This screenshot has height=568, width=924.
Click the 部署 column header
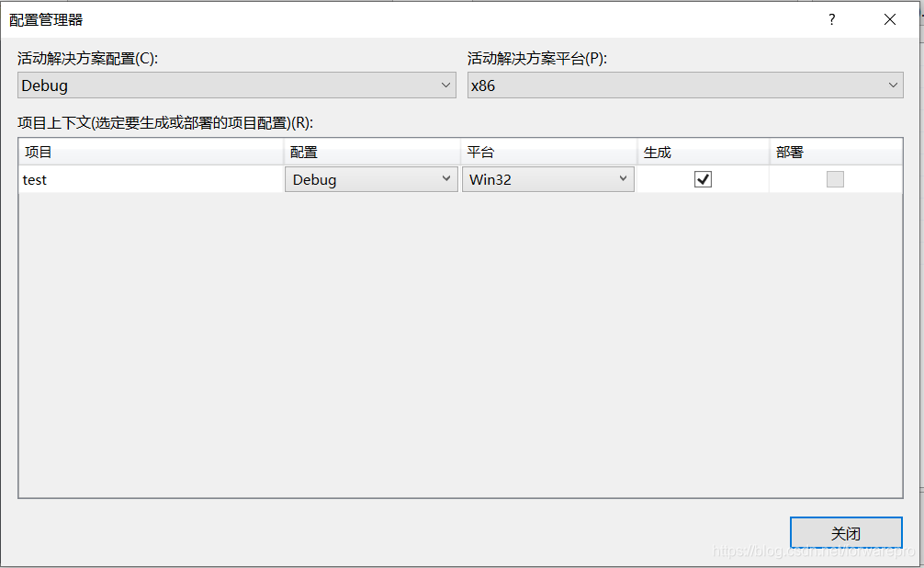(x=792, y=152)
